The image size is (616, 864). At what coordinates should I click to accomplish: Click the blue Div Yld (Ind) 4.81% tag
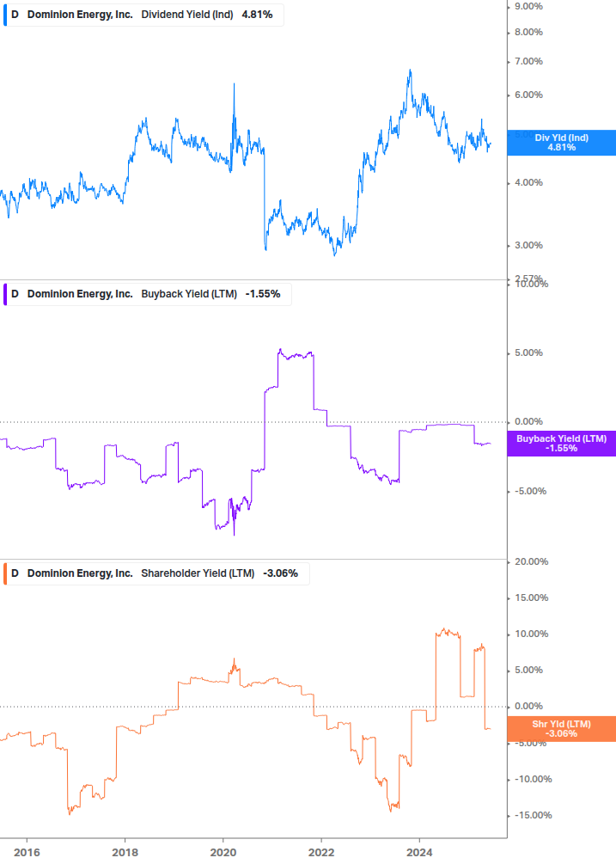click(562, 143)
